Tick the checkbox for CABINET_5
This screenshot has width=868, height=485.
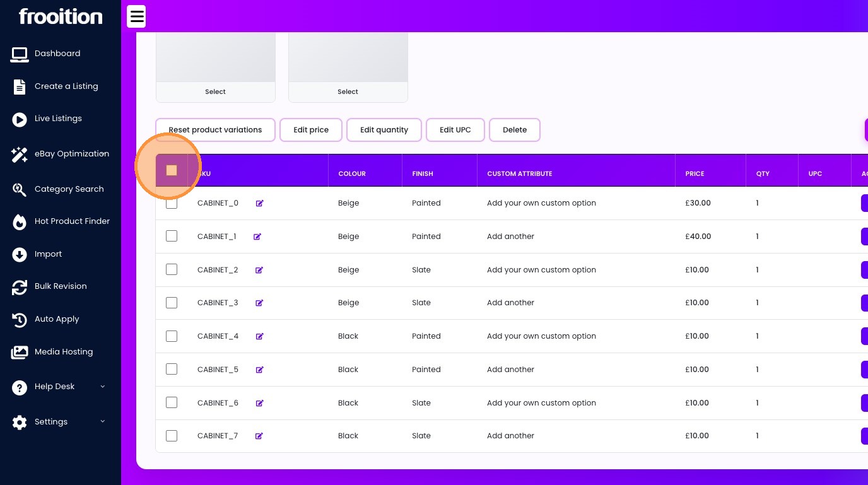click(x=172, y=369)
